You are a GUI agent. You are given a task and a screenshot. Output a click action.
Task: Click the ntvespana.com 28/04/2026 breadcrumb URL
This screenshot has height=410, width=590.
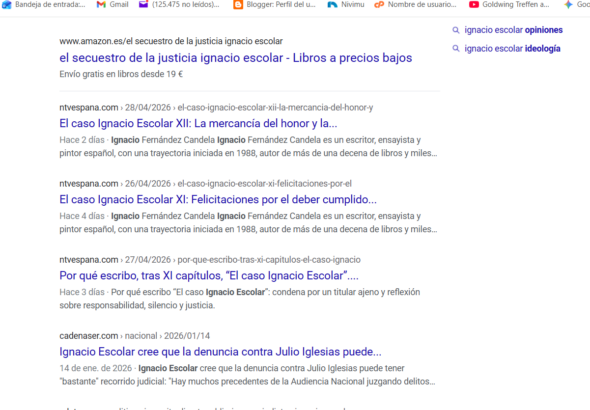pos(216,108)
